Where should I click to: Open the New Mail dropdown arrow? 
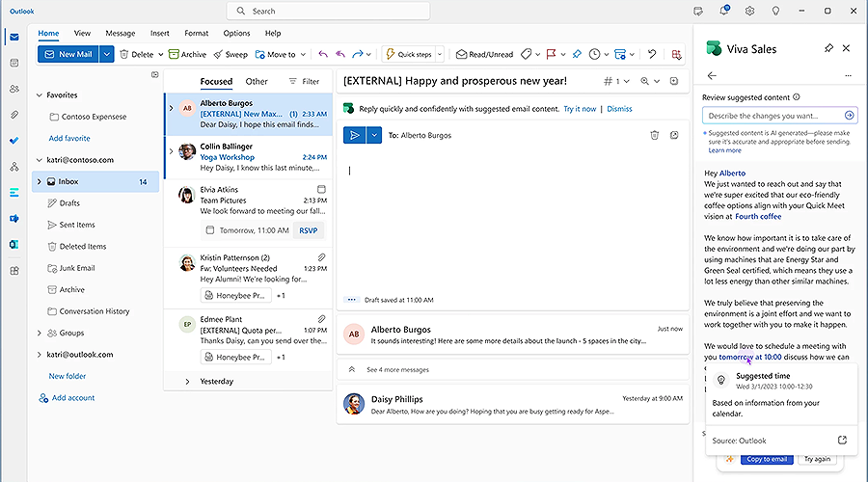point(107,54)
